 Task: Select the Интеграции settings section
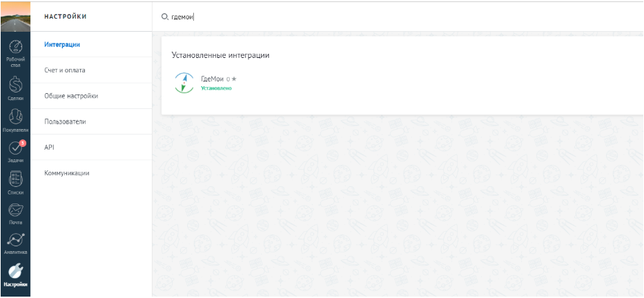coord(62,45)
